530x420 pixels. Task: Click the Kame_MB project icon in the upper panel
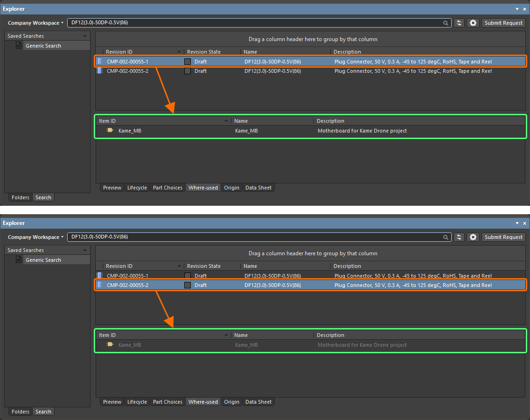[x=110, y=131]
